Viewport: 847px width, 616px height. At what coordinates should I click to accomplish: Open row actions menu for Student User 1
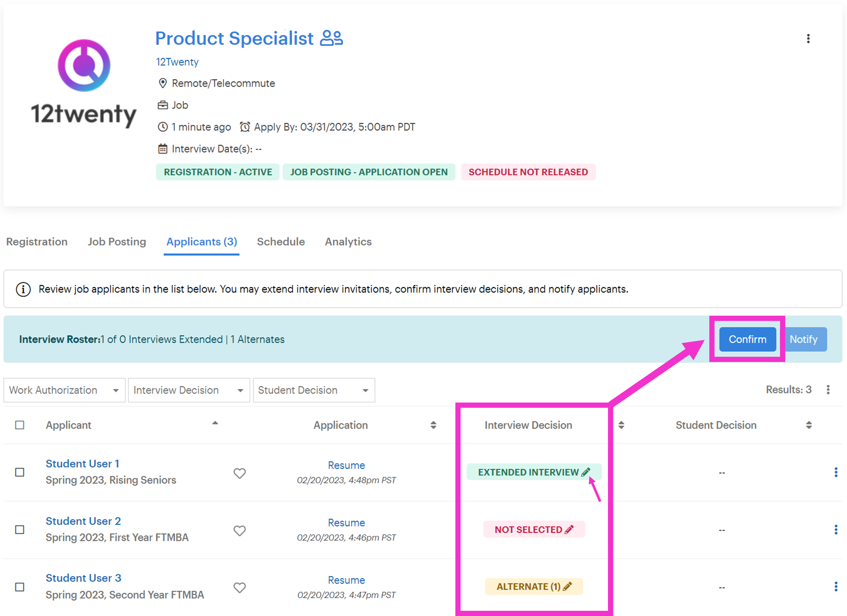pos(836,472)
